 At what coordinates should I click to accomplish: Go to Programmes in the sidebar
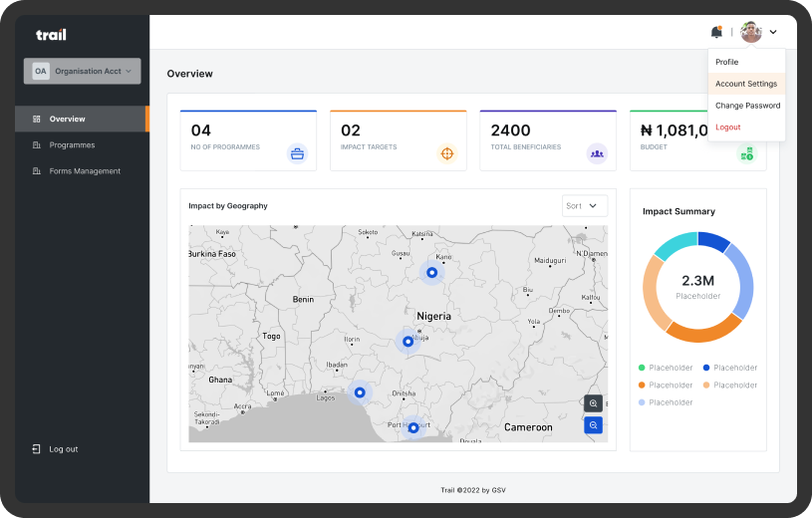[72, 145]
